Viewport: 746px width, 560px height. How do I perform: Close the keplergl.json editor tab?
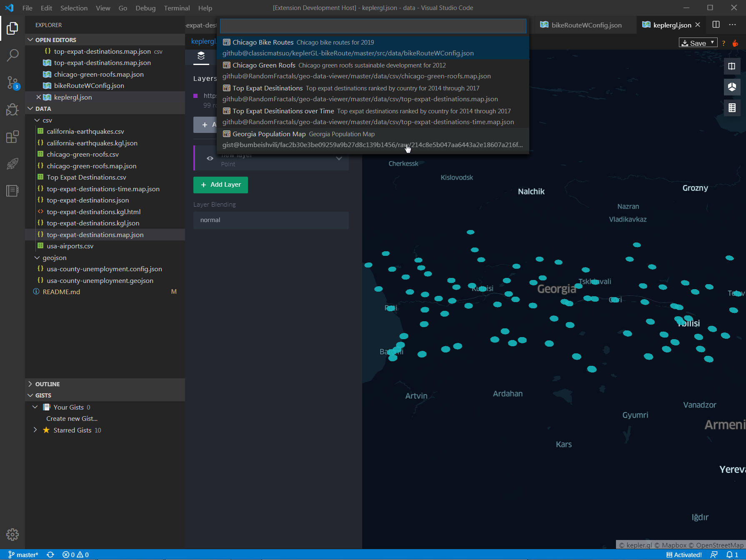tap(698, 25)
